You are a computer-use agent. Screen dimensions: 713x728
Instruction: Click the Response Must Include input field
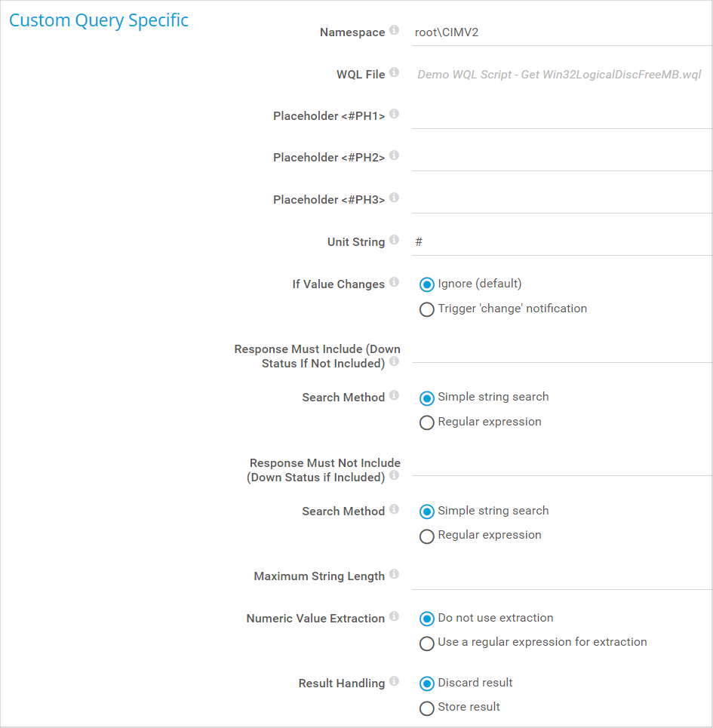click(561, 350)
